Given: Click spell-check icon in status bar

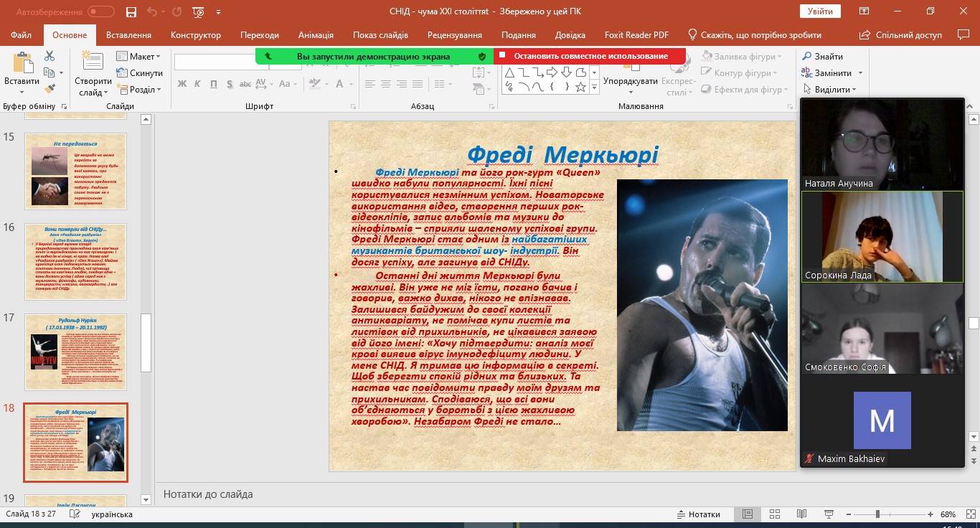Looking at the screenshot, I should click(76, 514).
